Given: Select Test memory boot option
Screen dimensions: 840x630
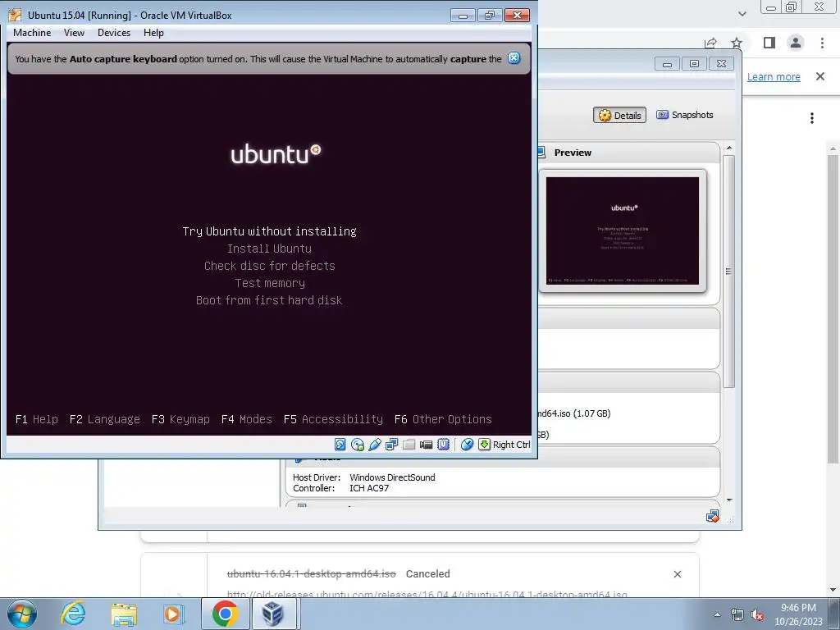Looking at the screenshot, I should 269,283.
